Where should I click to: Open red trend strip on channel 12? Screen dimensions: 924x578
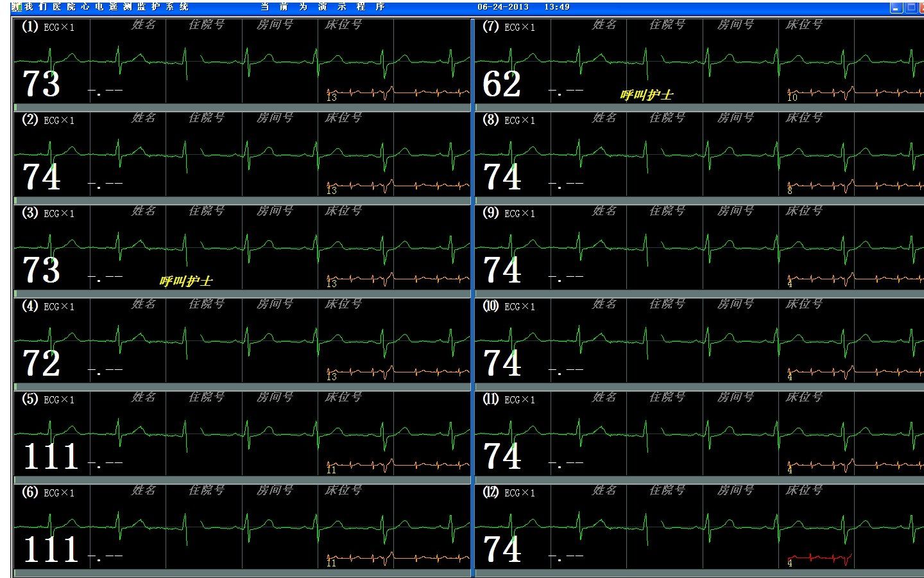pyautogui.click(x=819, y=559)
